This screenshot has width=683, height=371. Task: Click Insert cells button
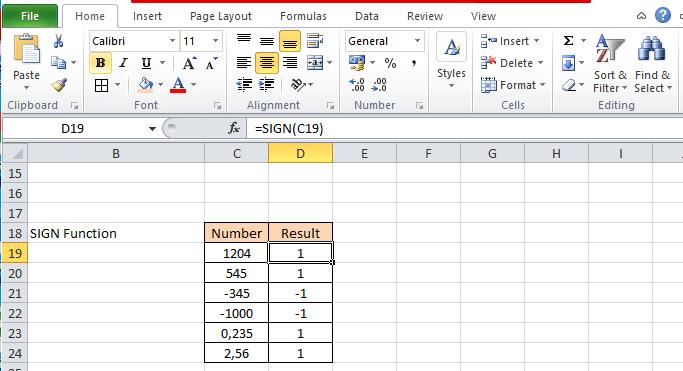click(x=510, y=41)
